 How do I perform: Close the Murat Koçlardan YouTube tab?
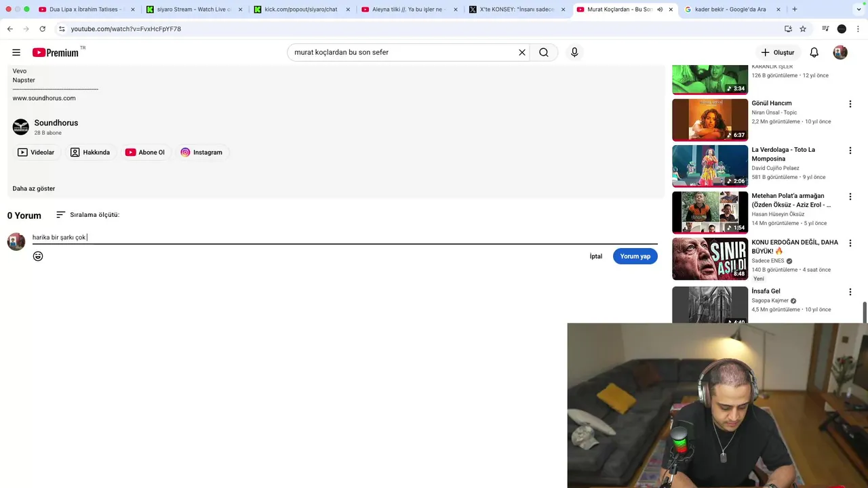[x=671, y=9]
